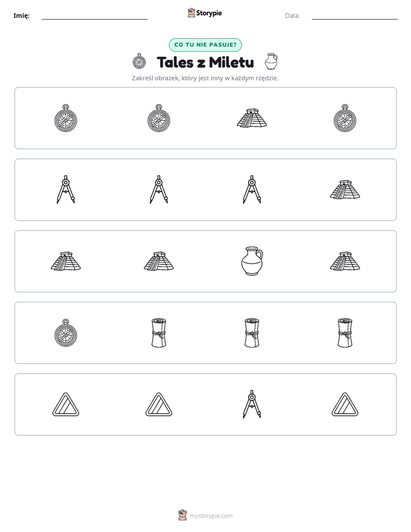Click the footer bear mascot icon
This screenshot has height=532, width=411.
[183, 515]
